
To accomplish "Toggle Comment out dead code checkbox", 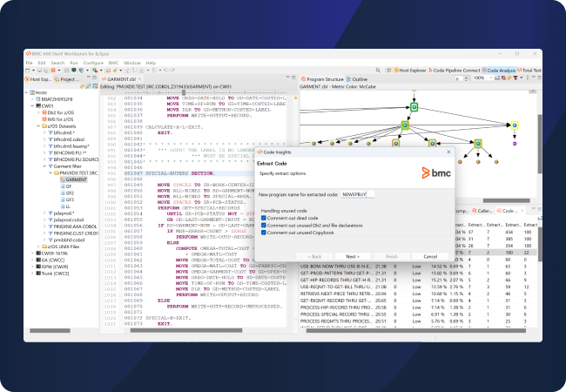I will (264, 216).
